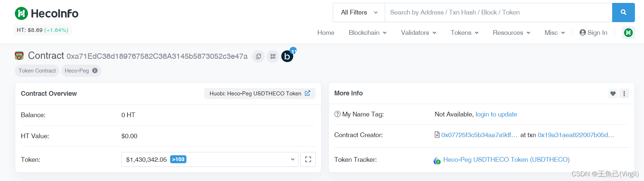Open the All Filters dropdown
The image size is (644, 181).
(x=359, y=12)
